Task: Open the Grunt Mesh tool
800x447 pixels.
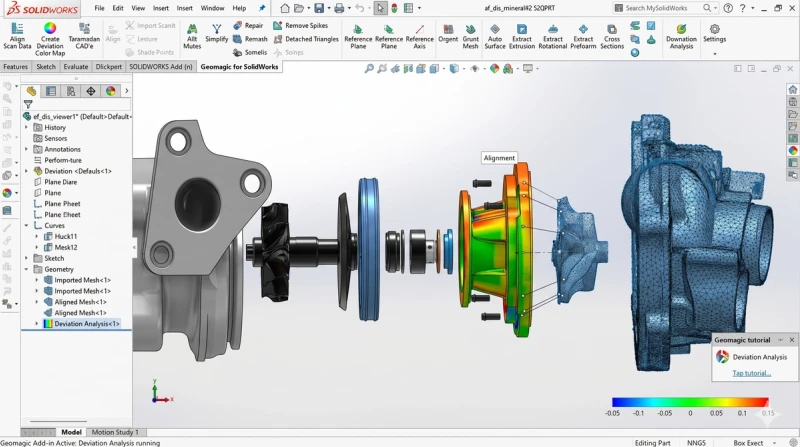Action: click(x=470, y=36)
